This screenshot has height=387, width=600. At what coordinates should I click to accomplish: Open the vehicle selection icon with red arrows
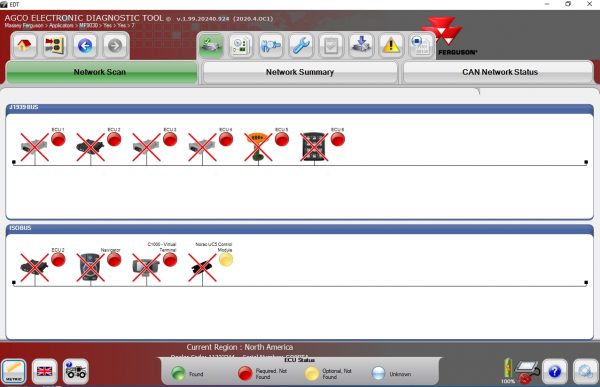(54, 46)
